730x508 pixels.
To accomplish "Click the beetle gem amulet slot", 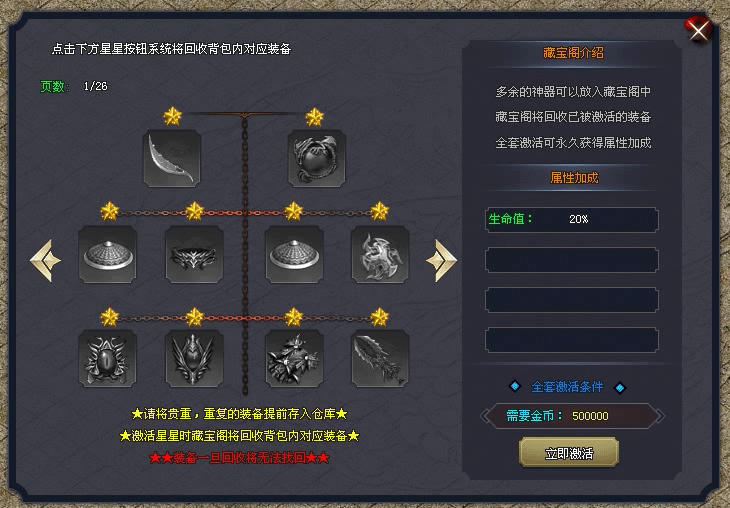I will click(x=108, y=359).
